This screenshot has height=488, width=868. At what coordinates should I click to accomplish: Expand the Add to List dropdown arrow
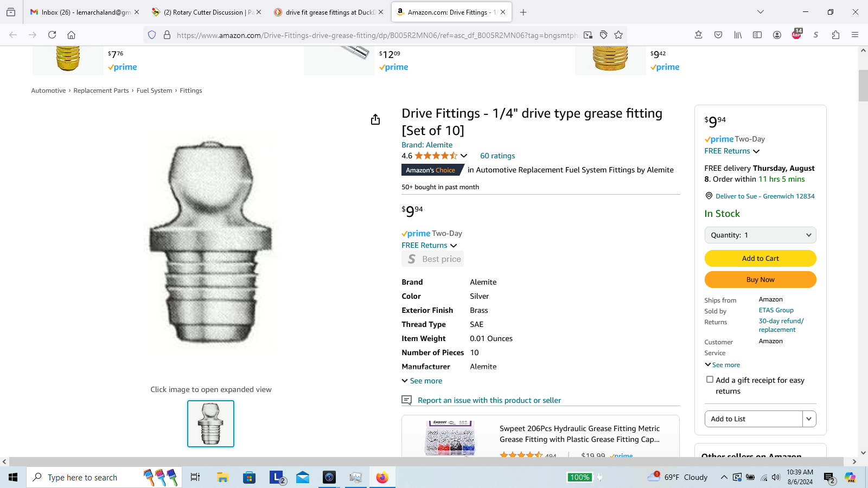[x=809, y=419]
